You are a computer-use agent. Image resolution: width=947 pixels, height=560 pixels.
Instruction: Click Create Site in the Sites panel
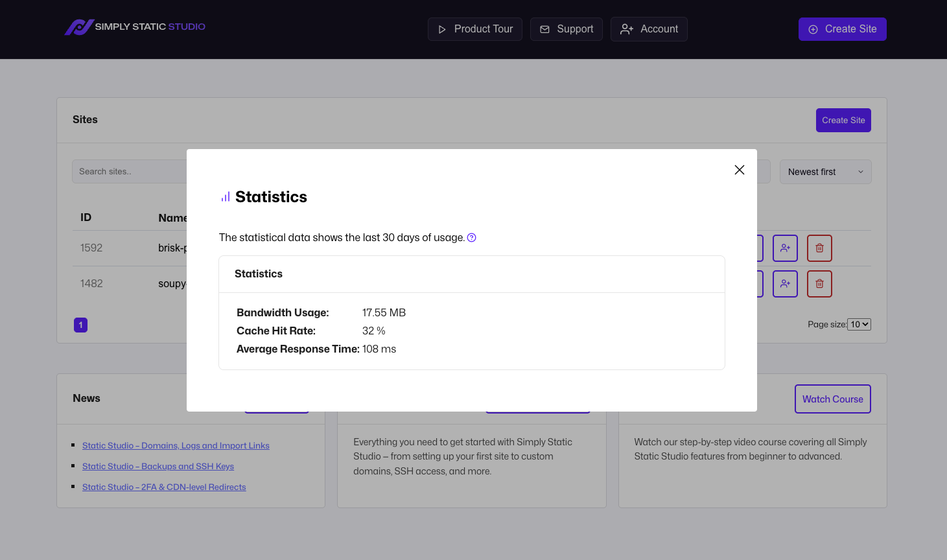point(843,121)
